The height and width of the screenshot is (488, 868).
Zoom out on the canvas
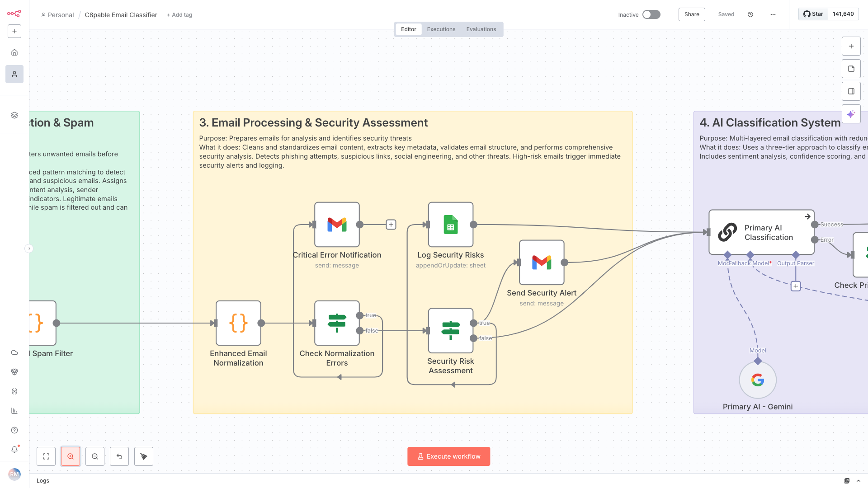pyautogui.click(x=95, y=456)
